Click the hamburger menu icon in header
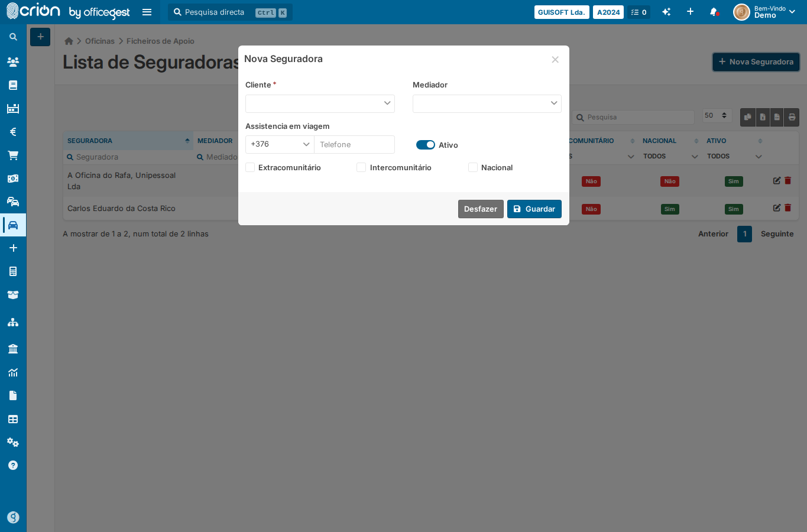807x532 pixels. pos(147,12)
